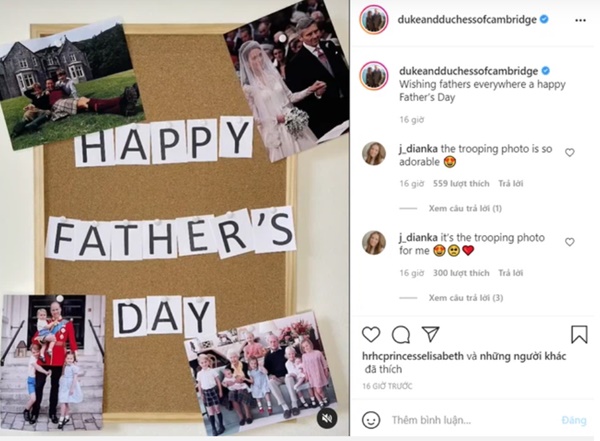Expand 'Xem câu trả lời (1)' replies

coord(465,209)
